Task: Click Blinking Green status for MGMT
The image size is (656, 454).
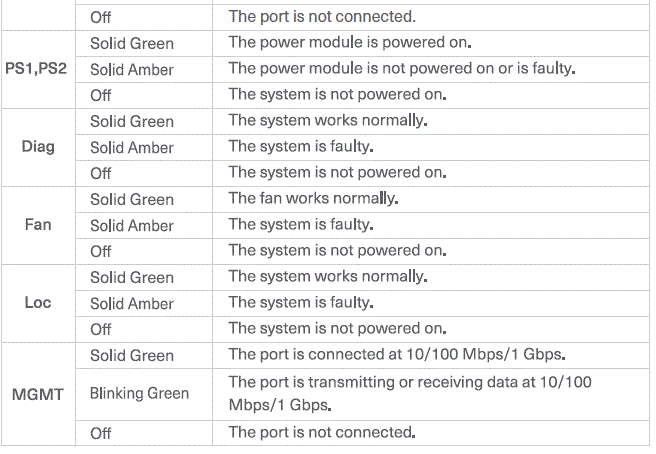Action: [x=139, y=394]
